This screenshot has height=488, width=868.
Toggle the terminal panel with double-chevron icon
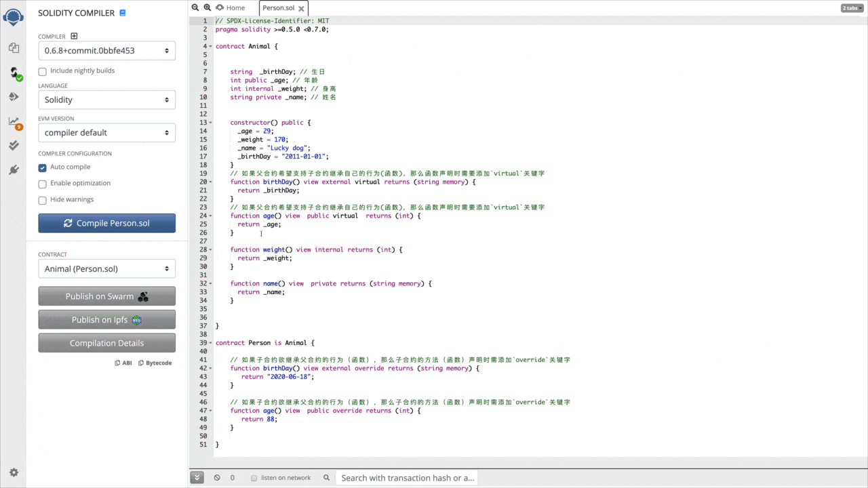197,478
